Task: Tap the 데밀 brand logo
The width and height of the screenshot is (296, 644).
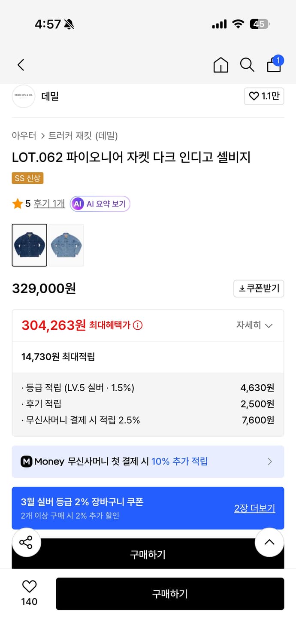Action: pos(23,96)
